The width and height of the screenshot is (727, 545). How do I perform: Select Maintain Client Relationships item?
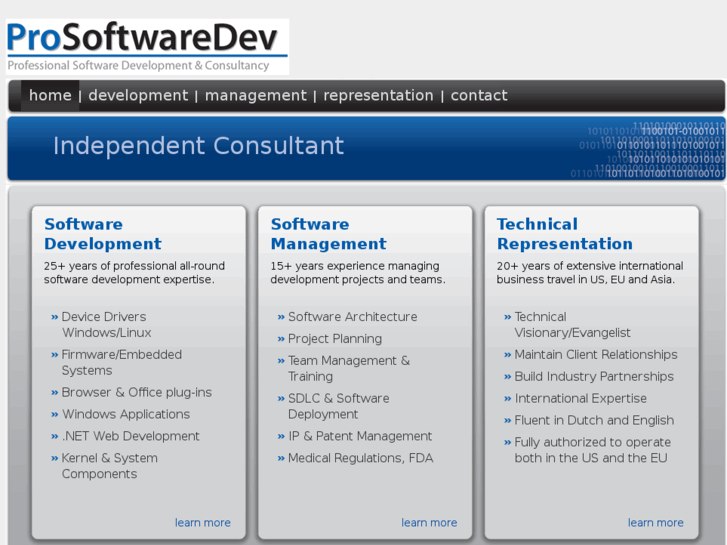[x=596, y=355]
